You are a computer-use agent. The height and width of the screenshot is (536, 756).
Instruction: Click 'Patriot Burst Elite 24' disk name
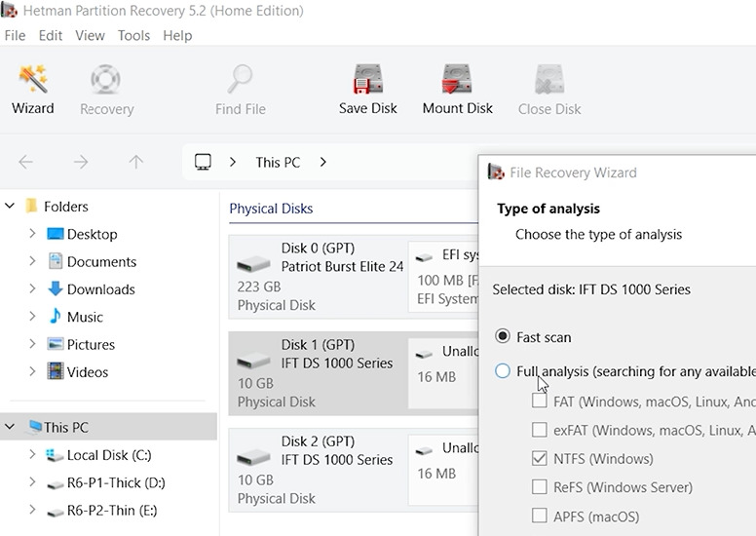(342, 266)
